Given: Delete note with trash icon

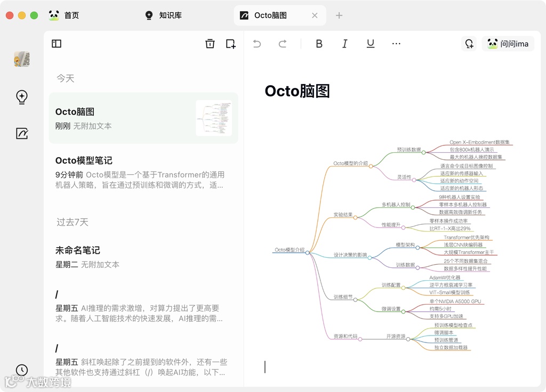Looking at the screenshot, I should click(x=210, y=44).
